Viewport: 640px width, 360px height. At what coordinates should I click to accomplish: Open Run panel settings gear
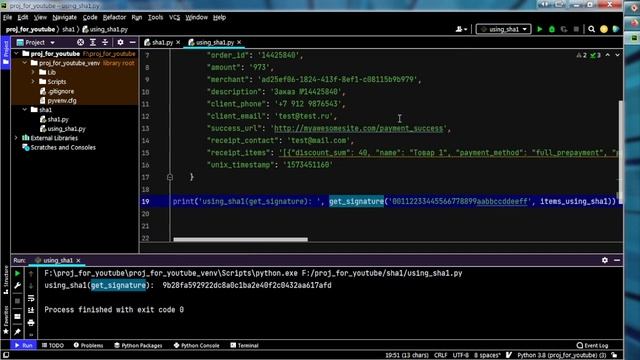click(604, 260)
